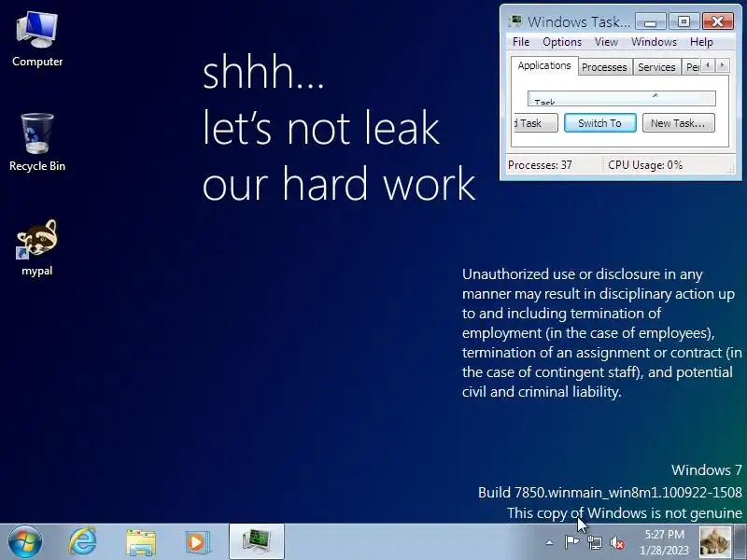Minimize the Windows Task Manager window
The height and width of the screenshot is (560, 747).
click(650, 21)
